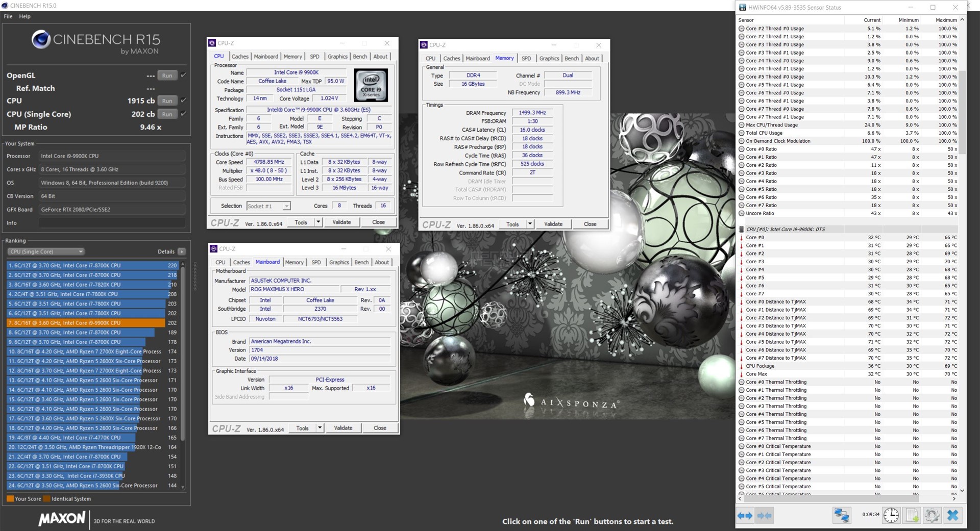Click DRAM Frequency value 1499.3 MHz
Image resolution: width=980 pixels, height=531 pixels.
pyautogui.click(x=532, y=113)
